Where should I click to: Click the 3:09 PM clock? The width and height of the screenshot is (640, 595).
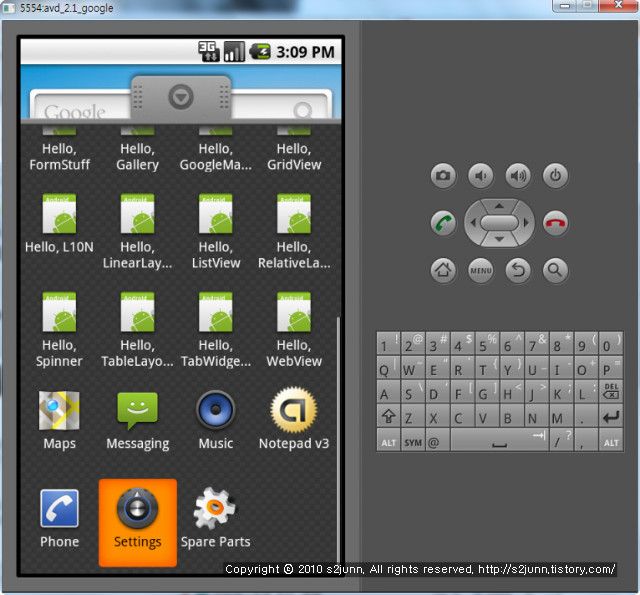coord(305,52)
